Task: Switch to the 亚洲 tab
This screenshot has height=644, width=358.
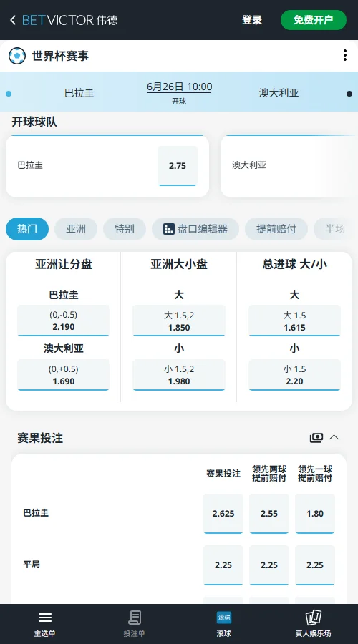Action: click(x=76, y=229)
